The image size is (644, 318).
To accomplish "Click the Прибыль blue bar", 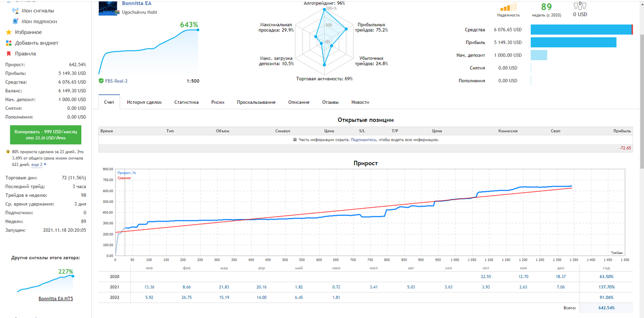I will coord(573,42).
